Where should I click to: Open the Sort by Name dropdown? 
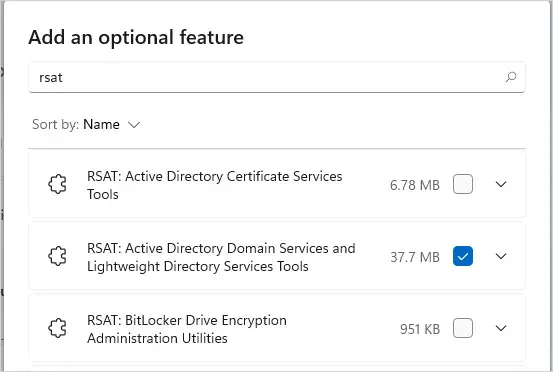86,124
